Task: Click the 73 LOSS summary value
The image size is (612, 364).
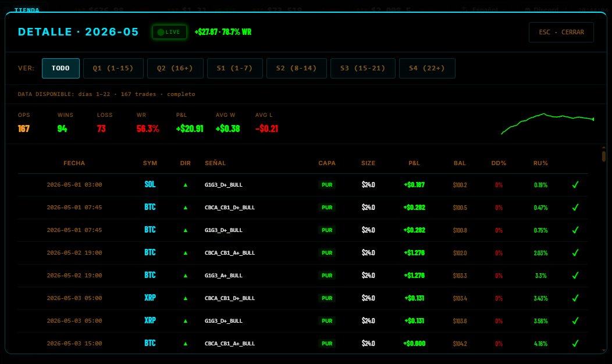Action: coord(101,129)
